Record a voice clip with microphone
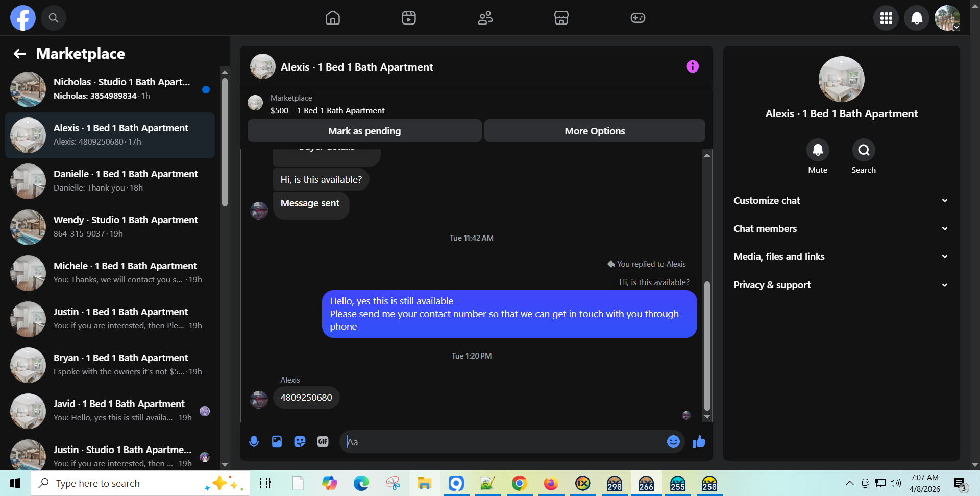 point(254,442)
